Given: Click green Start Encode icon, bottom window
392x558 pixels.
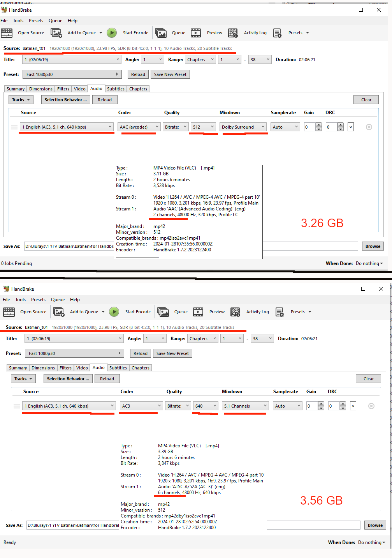Looking at the screenshot, I should coord(114,312).
